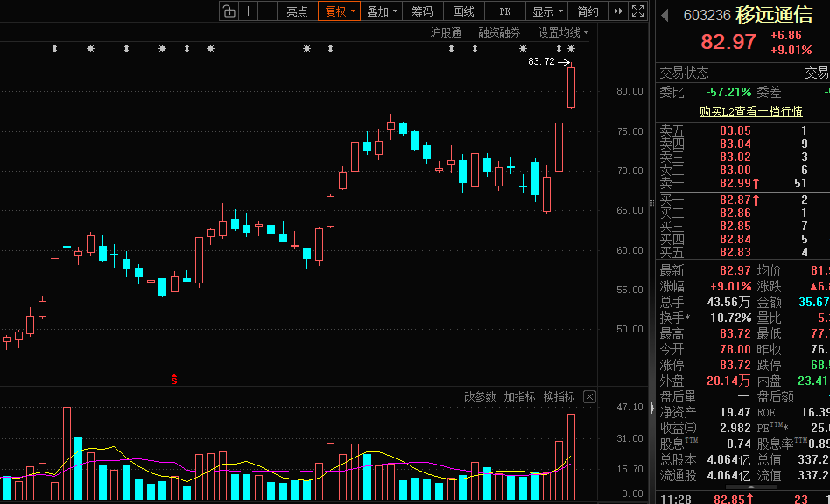Toggle the 简约 simple mode
The height and width of the screenshot is (504, 830).
coord(587,11)
